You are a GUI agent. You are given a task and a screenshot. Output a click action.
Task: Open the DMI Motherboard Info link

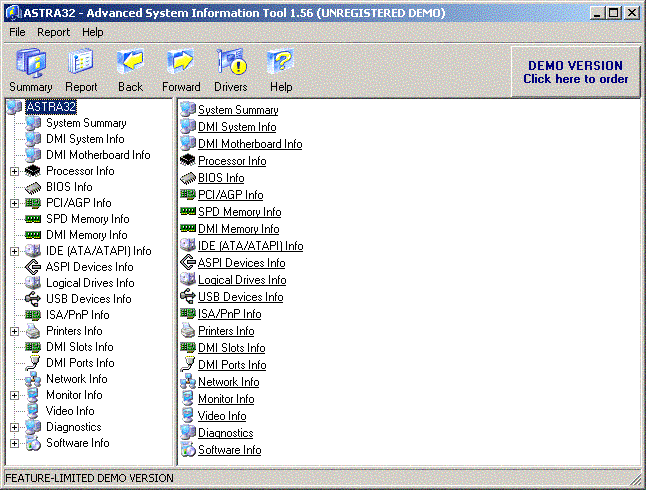[x=250, y=144]
